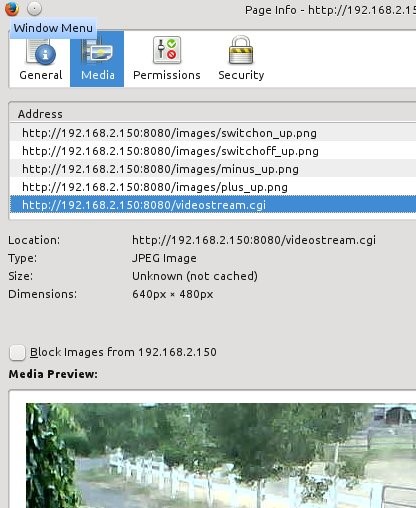
Task: Select the highlighted videostream.cgi list row
Action: click(x=213, y=205)
